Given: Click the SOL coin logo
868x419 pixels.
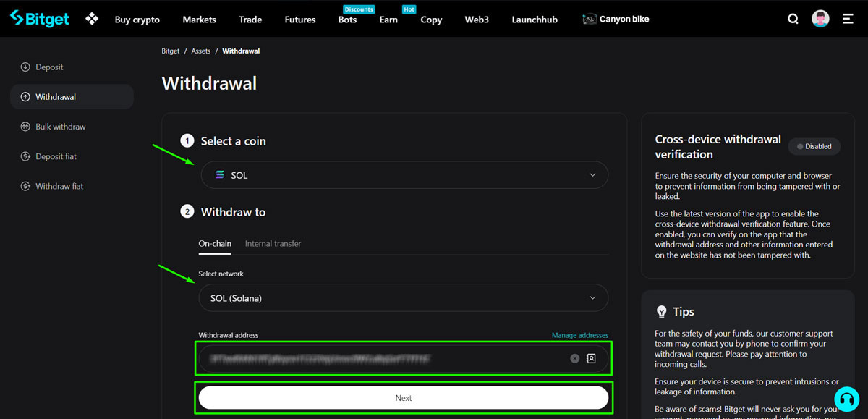Looking at the screenshot, I should 220,175.
